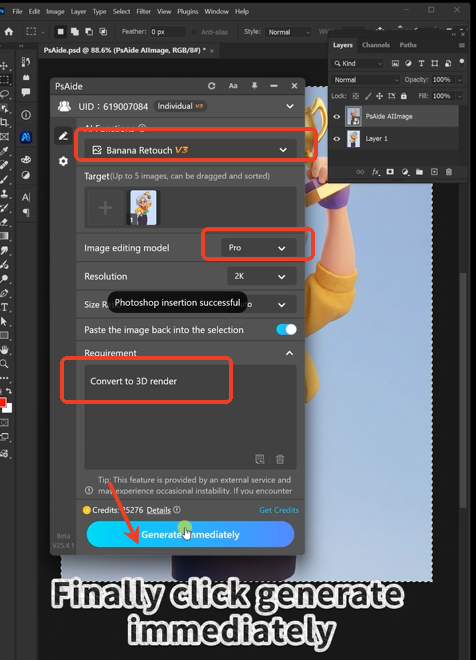Open the Comments panel speech-bubble icon
Screen dimensions: 476x660
click(x=26, y=92)
